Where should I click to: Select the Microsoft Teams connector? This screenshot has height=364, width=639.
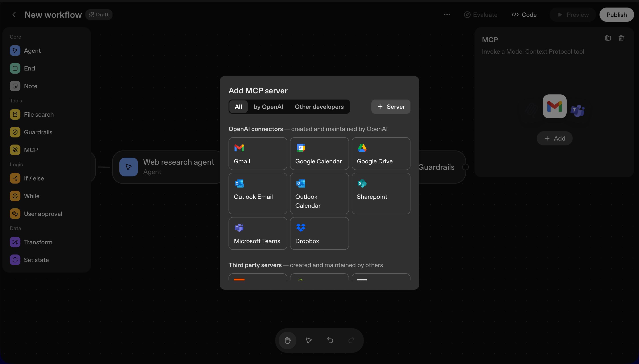click(257, 233)
